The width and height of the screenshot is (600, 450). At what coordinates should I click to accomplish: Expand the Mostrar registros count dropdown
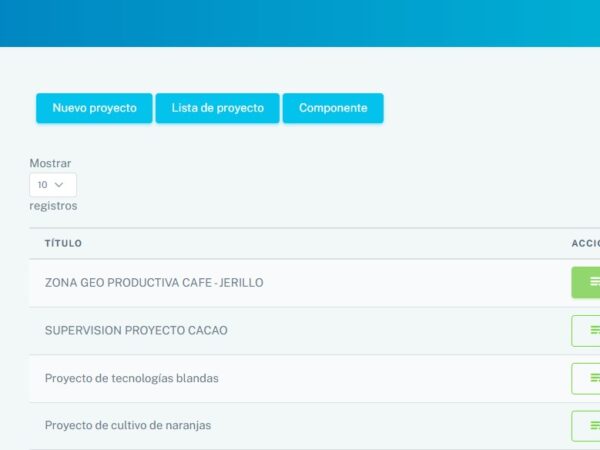pyautogui.click(x=53, y=185)
